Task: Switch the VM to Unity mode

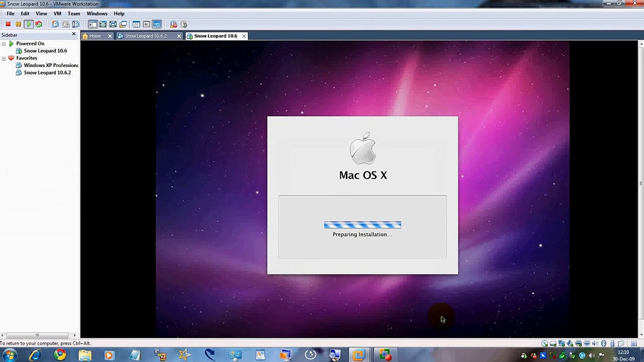Action: [123, 24]
